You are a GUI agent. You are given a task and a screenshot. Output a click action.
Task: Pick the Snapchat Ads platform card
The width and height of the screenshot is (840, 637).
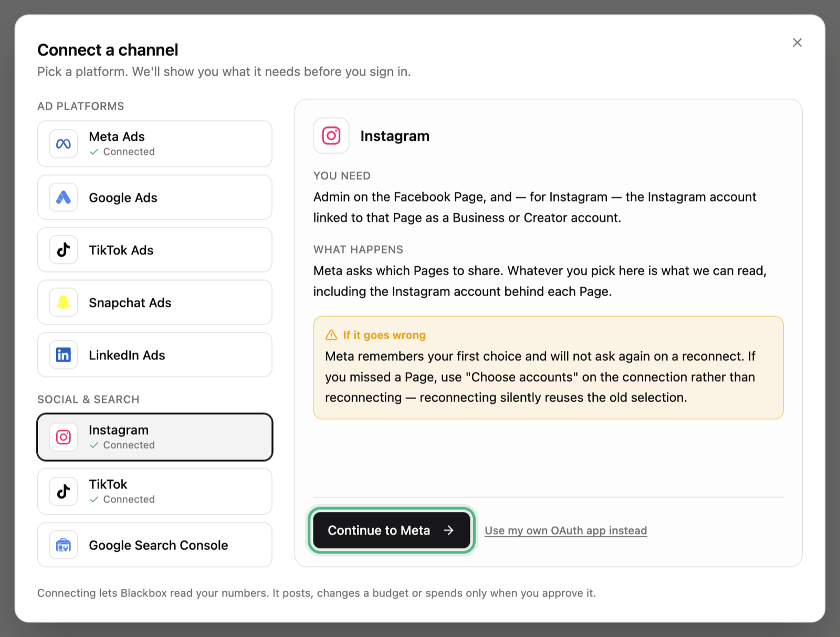(155, 302)
